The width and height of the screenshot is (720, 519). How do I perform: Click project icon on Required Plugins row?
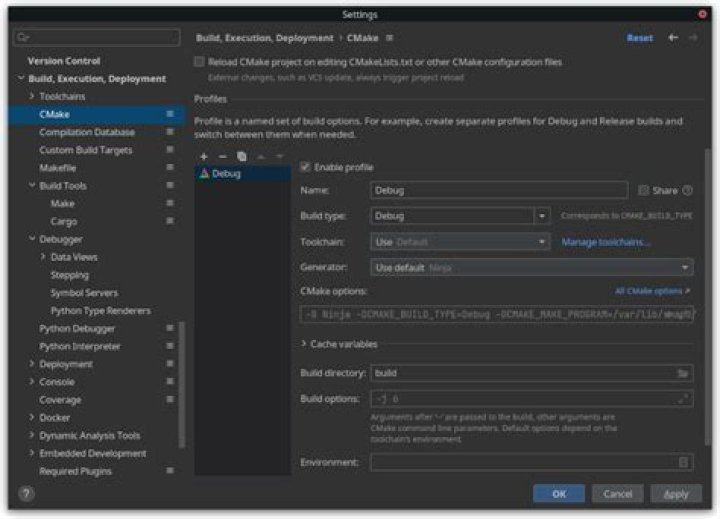pos(170,471)
